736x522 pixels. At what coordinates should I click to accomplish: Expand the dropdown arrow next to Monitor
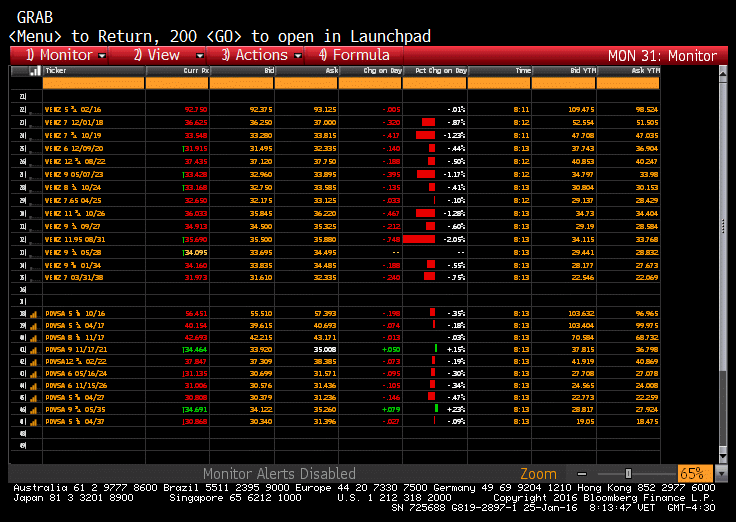102,56
